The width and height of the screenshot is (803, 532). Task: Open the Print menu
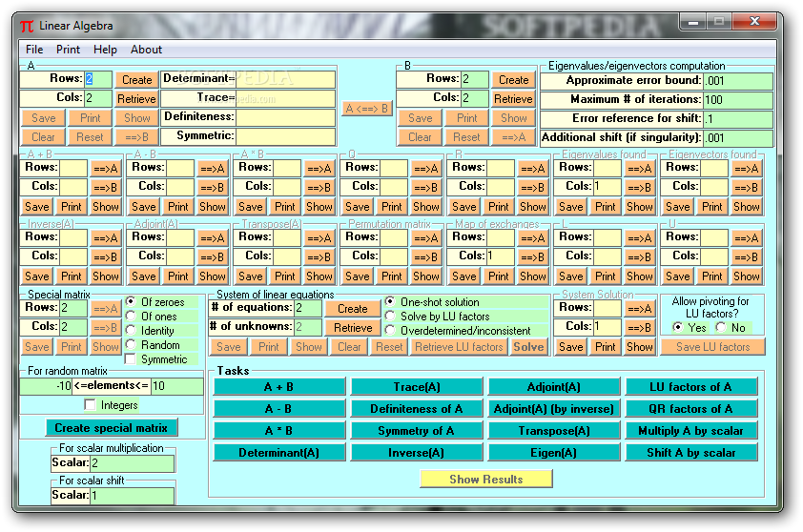coord(68,50)
